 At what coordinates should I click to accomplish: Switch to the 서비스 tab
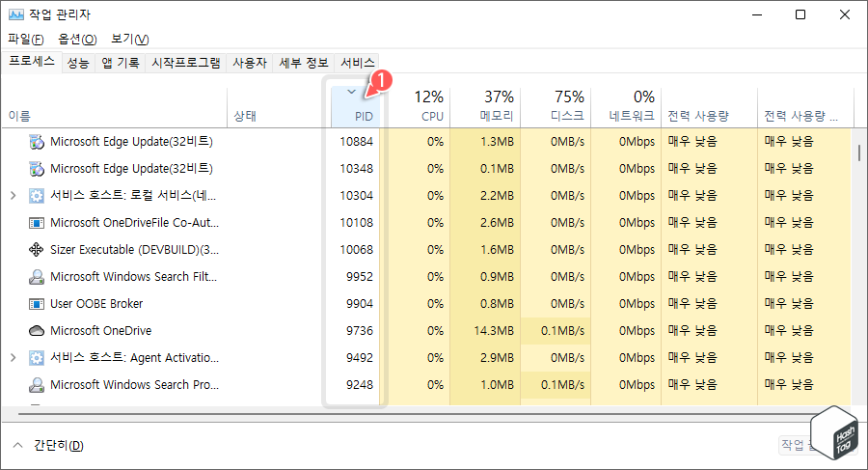[x=358, y=63]
